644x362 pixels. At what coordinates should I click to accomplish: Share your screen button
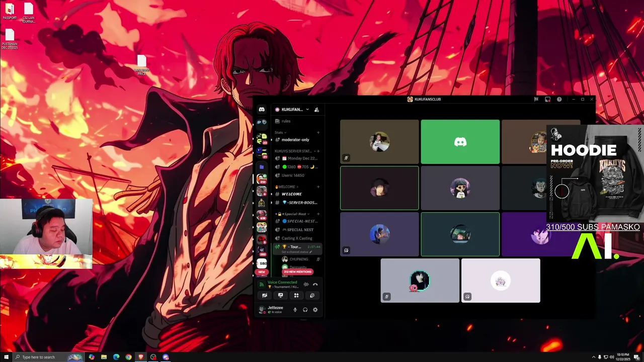coord(280,296)
